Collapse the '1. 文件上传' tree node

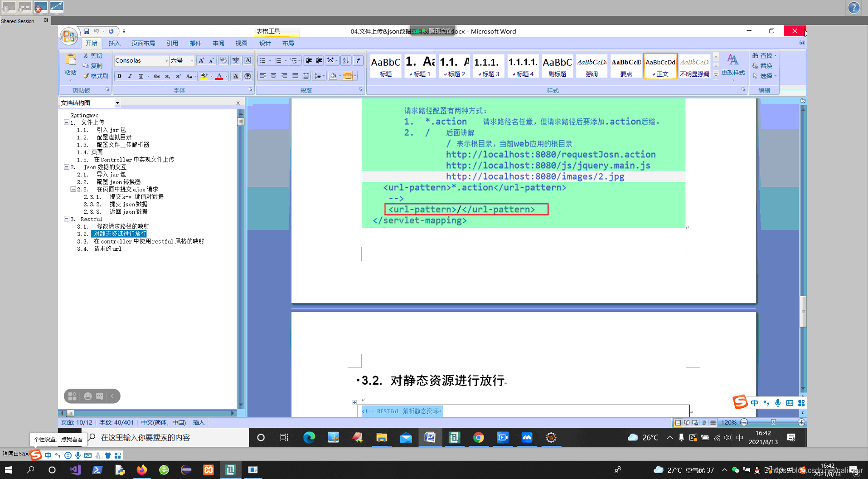coord(66,122)
